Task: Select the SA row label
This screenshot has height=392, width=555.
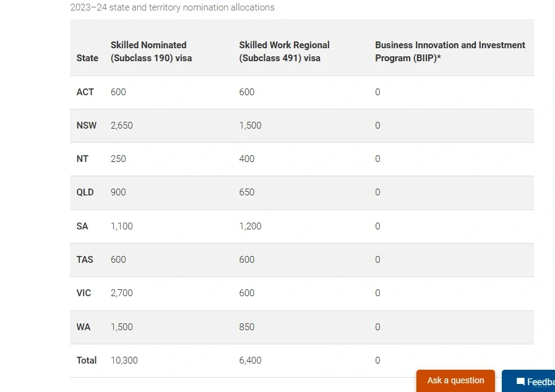Action: click(x=82, y=226)
